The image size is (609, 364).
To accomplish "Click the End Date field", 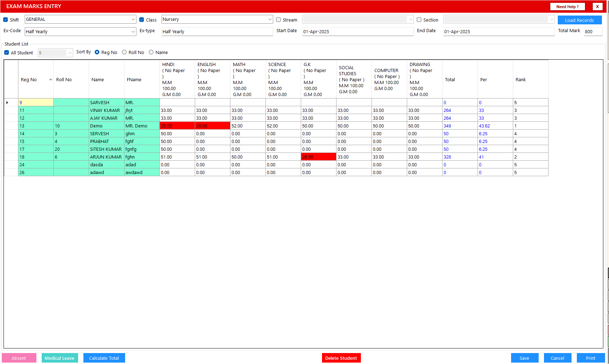I will [x=499, y=31].
